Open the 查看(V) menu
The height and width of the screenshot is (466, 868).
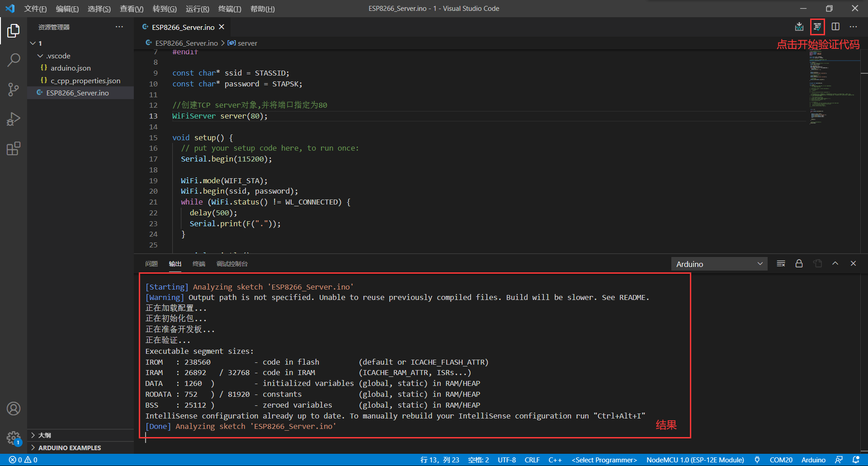pyautogui.click(x=132, y=9)
